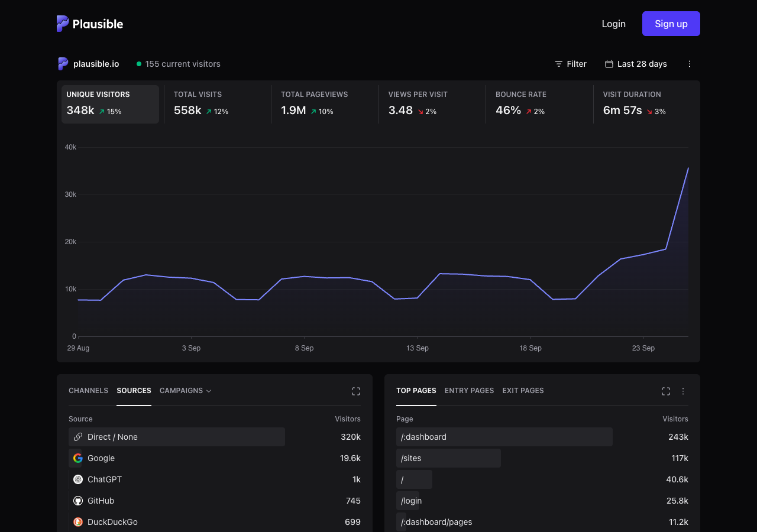Open the Filter menu

tap(571, 64)
